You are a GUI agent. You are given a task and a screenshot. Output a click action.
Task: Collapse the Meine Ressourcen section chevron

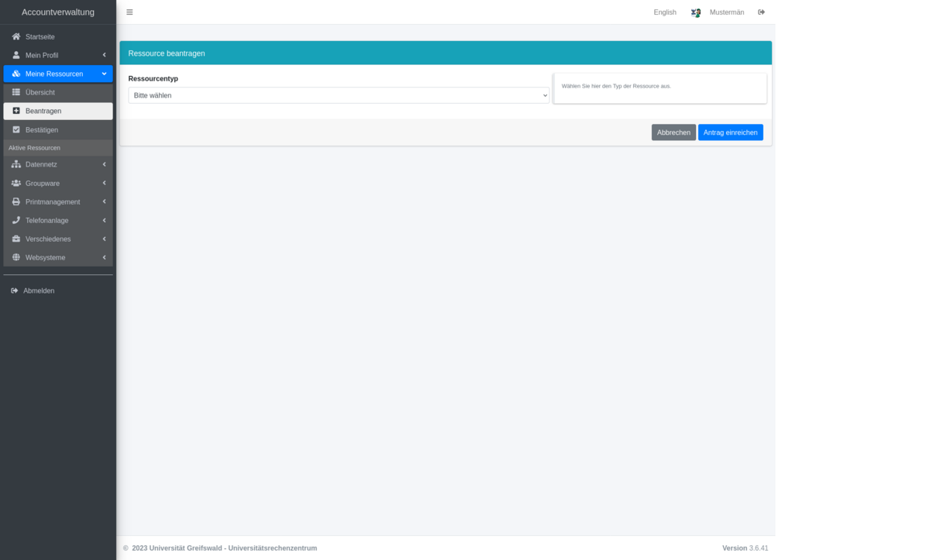pyautogui.click(x=104, y=74)
